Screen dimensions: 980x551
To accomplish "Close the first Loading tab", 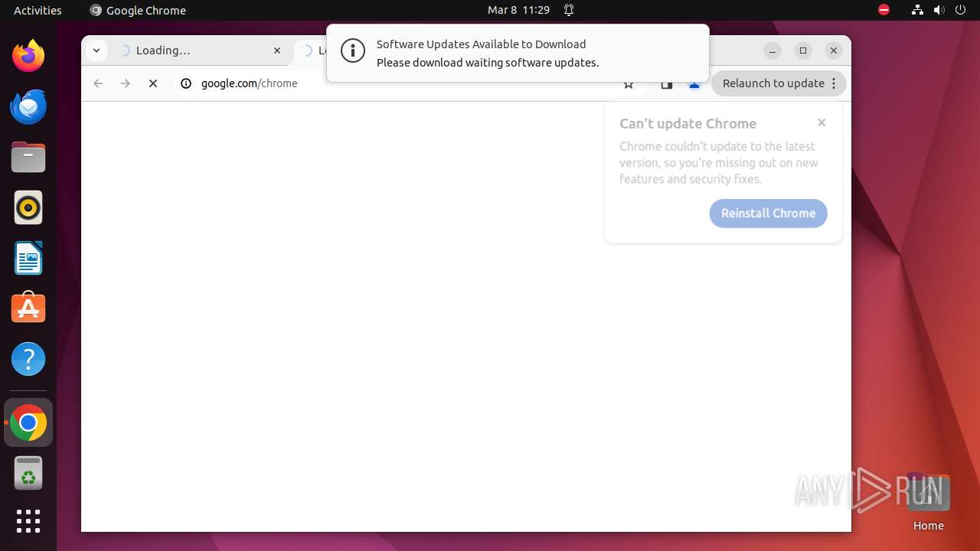I will pyautogui.click(x=277, y=51).
